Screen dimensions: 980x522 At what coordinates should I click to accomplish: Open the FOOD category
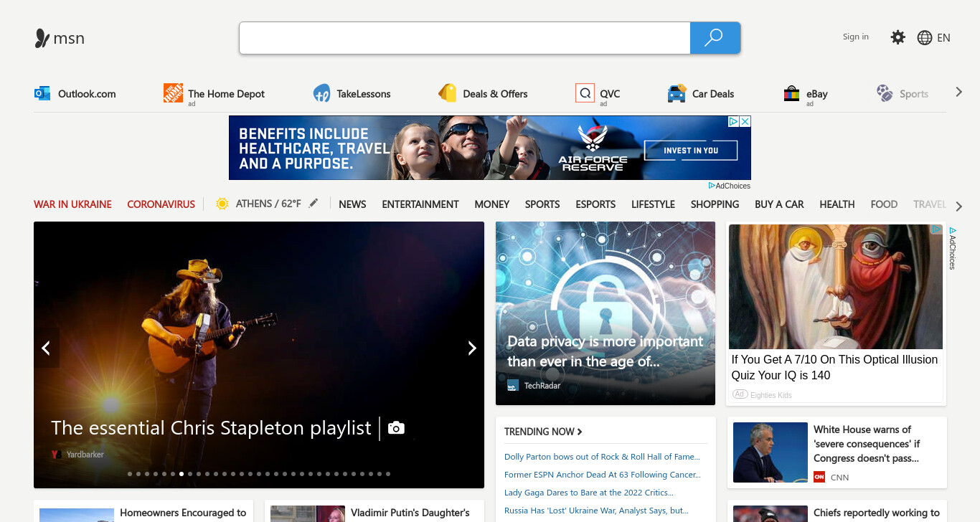(x=884, y=204)
